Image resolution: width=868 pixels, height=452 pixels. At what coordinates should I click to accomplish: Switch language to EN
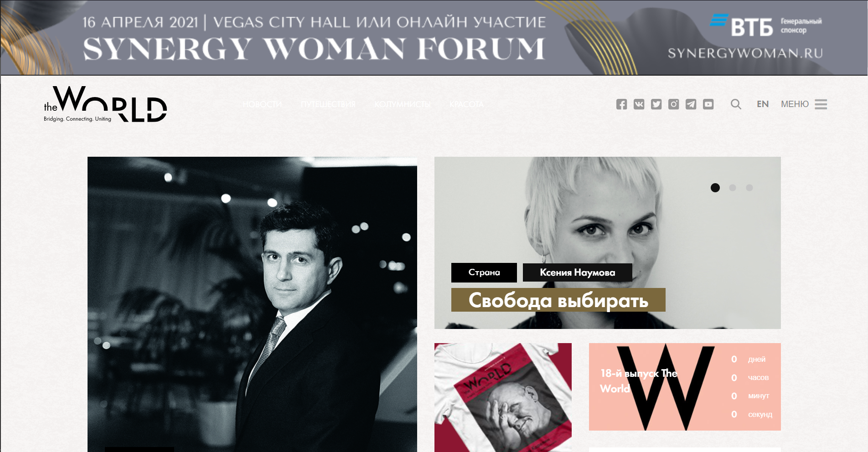763,104
